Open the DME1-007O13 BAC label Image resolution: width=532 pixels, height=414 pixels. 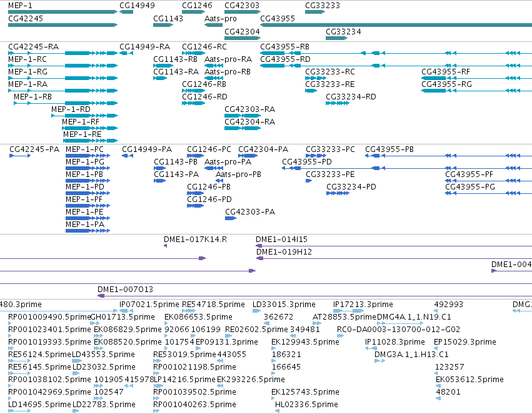coord(125,290)
